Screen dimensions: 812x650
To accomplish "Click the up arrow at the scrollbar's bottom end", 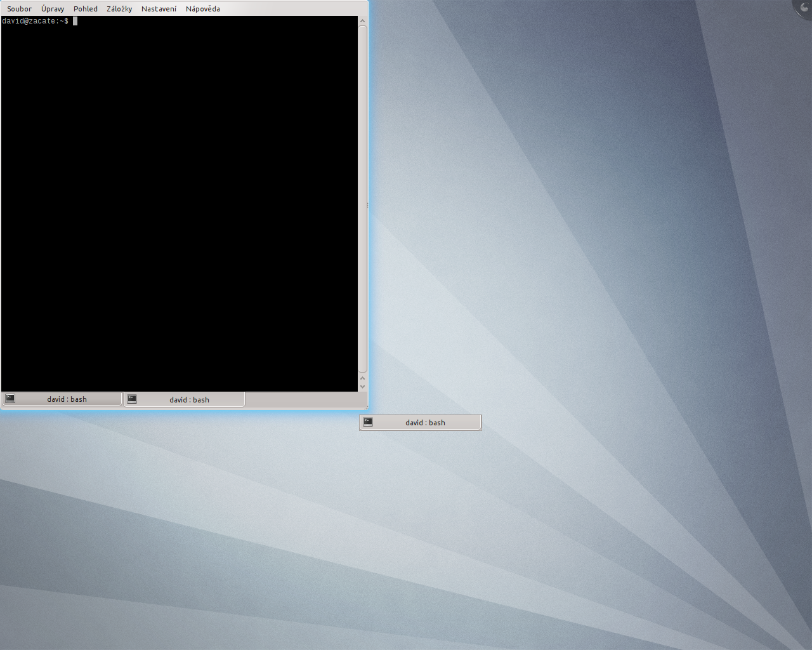I will [x=363, y=378].
